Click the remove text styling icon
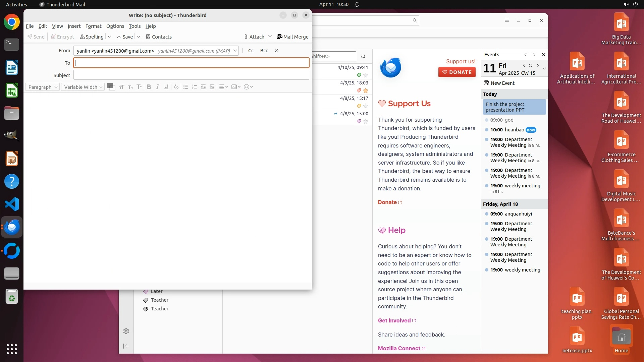This screenshot has width=644, height=362. (176, 87)
